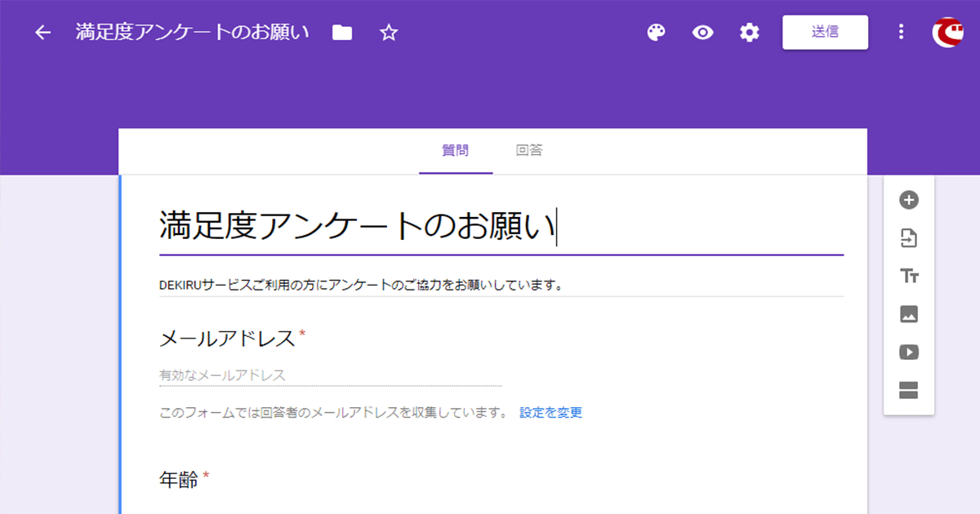This screenshot has height=514, width=980.
Task: Add a title and description block
Action: 908,277
